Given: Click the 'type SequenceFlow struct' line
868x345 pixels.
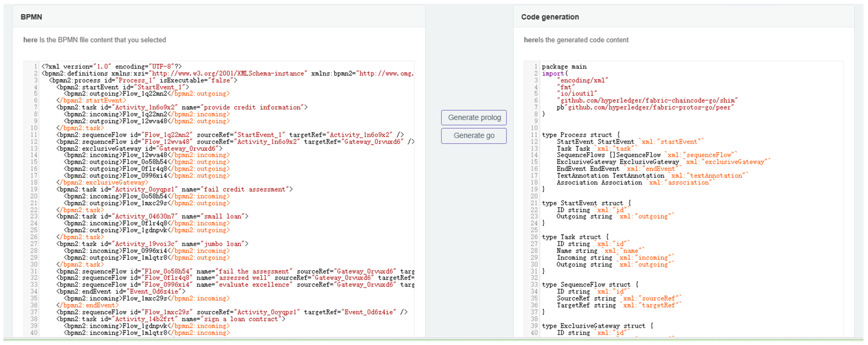Looking at the screenshot, I should click(x=590, y=284).
